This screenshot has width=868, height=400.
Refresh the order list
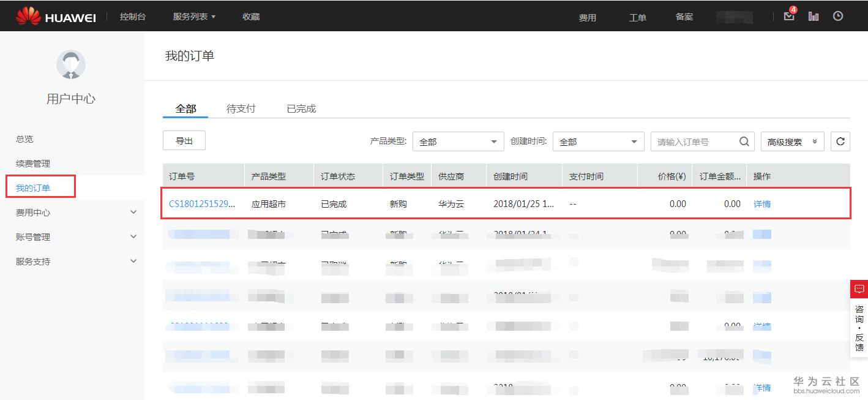[x=840, y=141]
